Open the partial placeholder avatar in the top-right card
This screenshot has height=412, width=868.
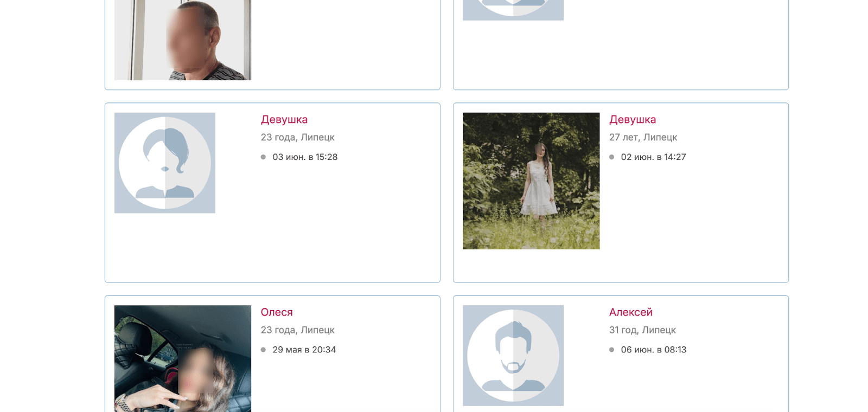(x=513, y=10)
